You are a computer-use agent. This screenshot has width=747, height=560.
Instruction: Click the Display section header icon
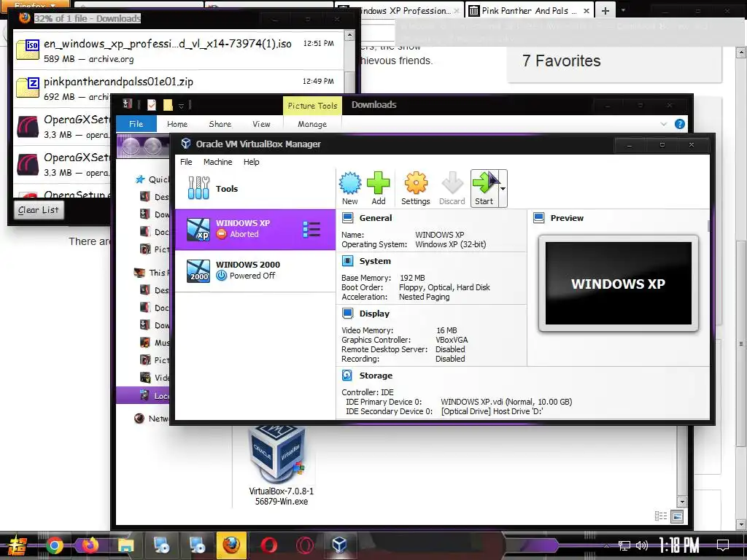pos(348,314)
